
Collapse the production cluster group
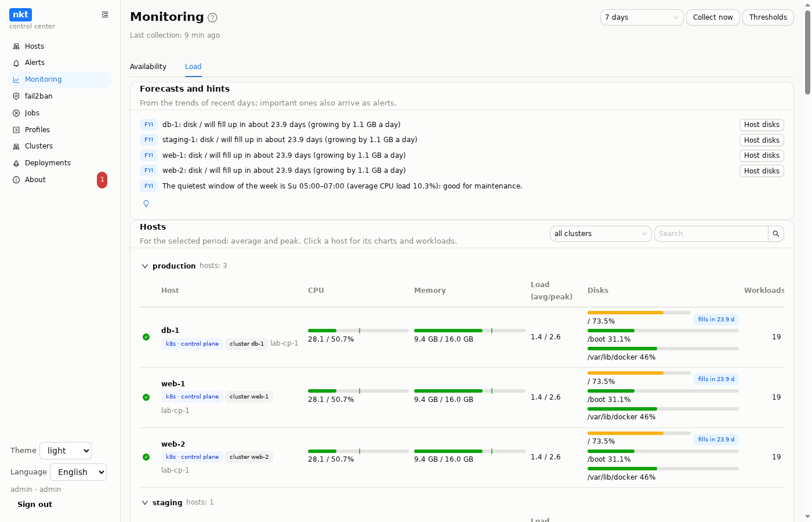145,266
